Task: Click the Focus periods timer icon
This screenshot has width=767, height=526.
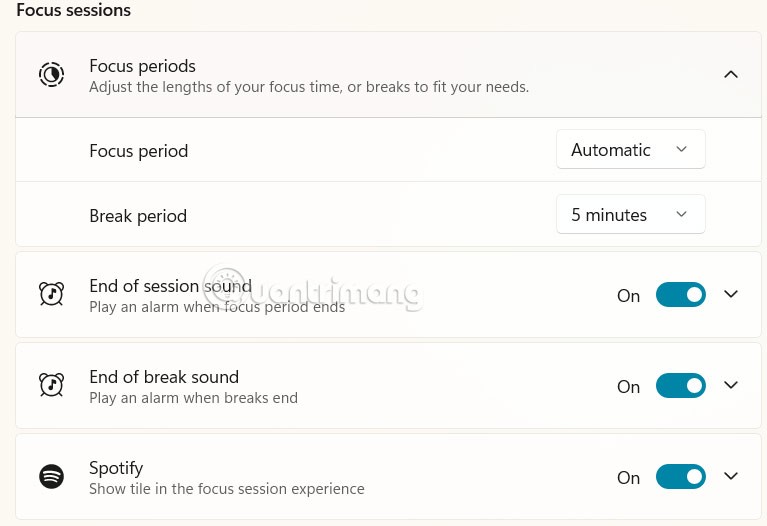Action: point(51,74)
